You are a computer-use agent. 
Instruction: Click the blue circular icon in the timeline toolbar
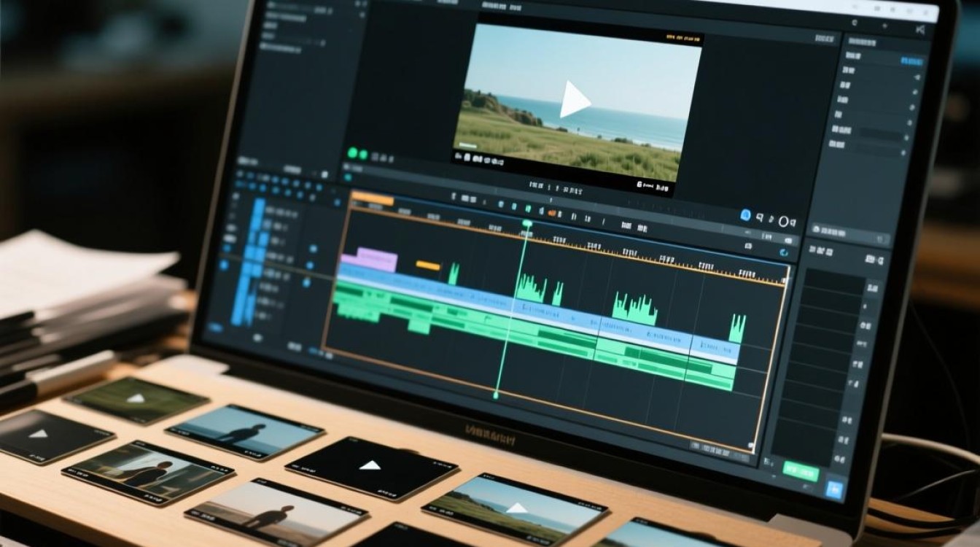coord(745,215)
